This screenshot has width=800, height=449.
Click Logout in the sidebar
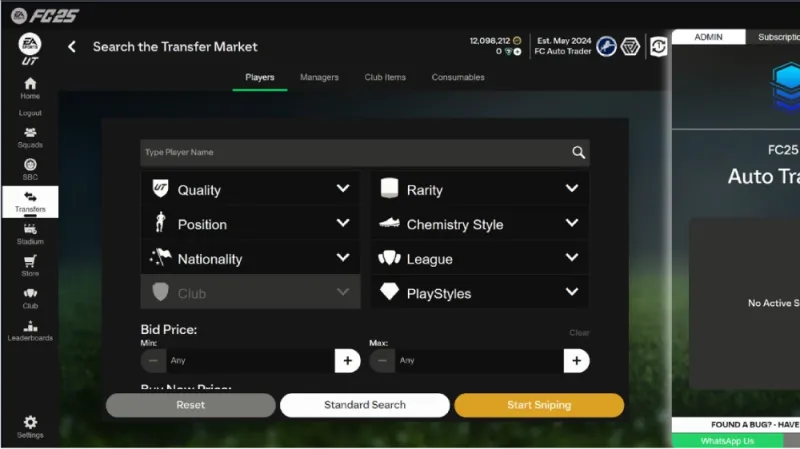tap(30, 113)
